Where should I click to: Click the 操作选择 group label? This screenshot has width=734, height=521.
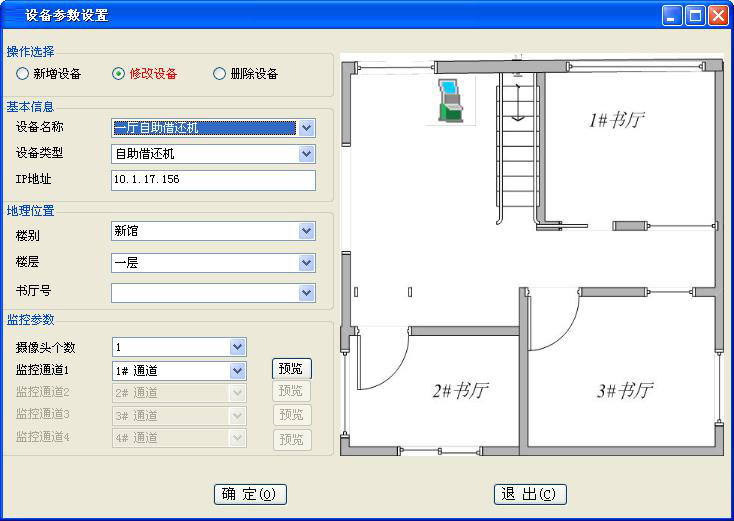30,51
